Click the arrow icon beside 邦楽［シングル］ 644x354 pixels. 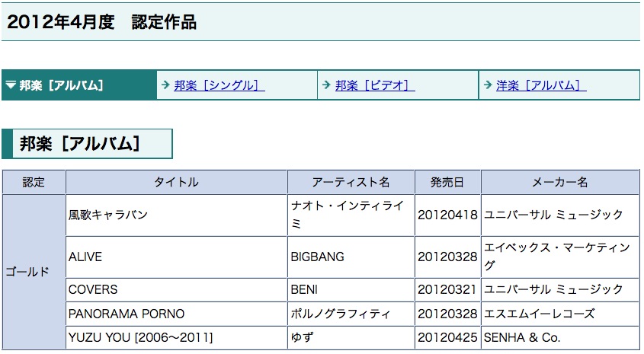tap(165, 85)
